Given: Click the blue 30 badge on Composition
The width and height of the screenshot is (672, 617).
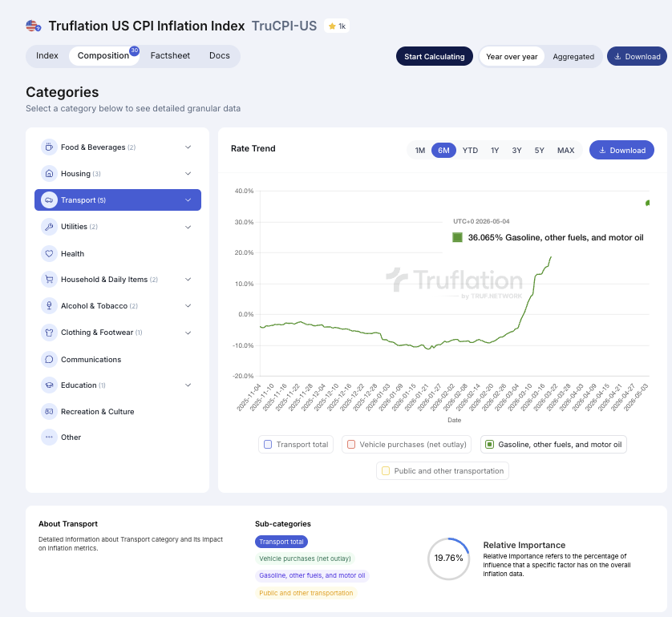Looking at the screenshot, I should [x=135, y=50].
